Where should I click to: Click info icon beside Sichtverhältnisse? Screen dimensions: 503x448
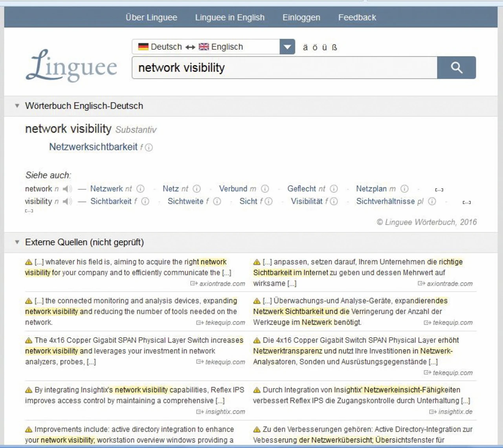[432, 201]
